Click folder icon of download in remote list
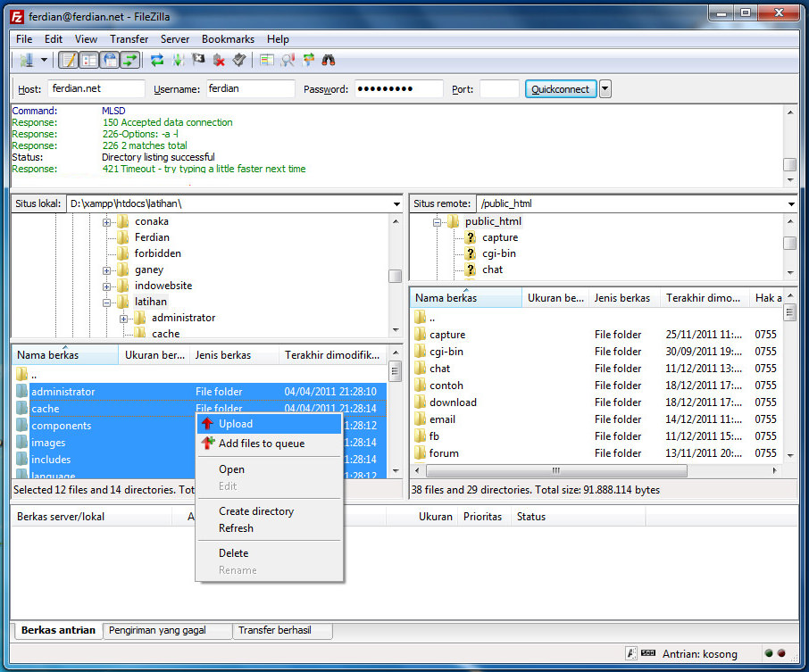Image resolution: width=809 pixels, height=672 pixels. [421, 402]
